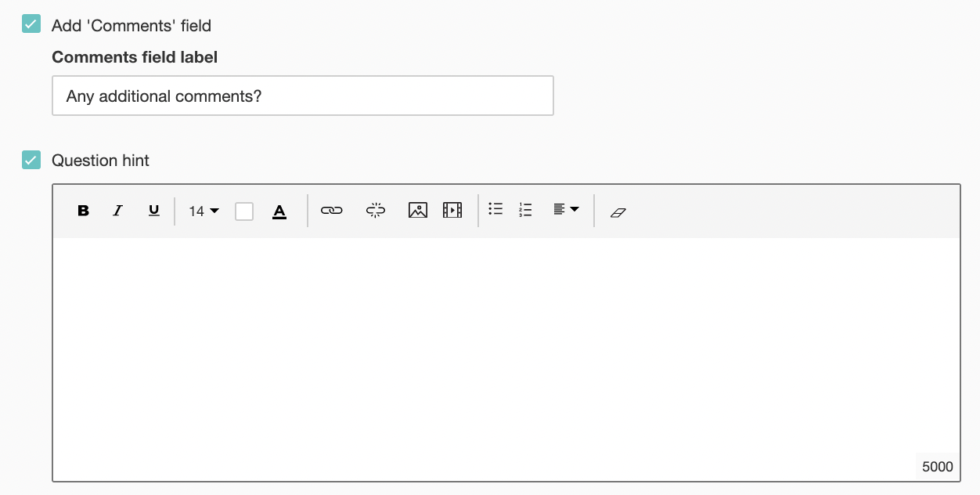This screenshot has width=980, height=495.
Task: Expand the text alignment dropdown
Action: coord(566,210)
